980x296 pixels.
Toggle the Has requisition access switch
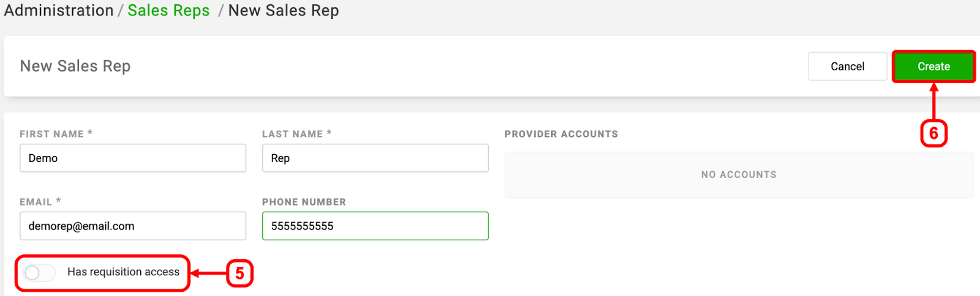40,273
